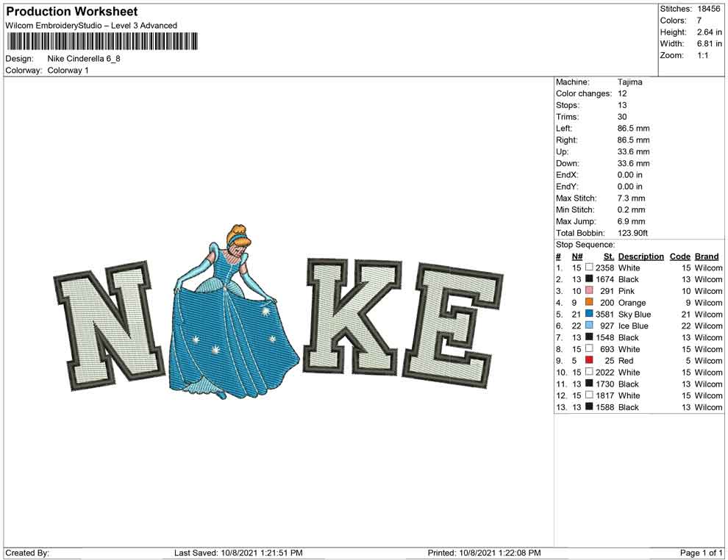
Task: Select the Ice Blue thread color swatch
Action: 589,326
